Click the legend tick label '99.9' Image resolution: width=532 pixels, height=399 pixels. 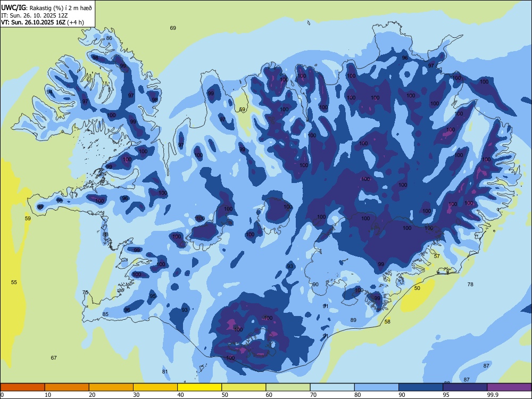(492, 395)
